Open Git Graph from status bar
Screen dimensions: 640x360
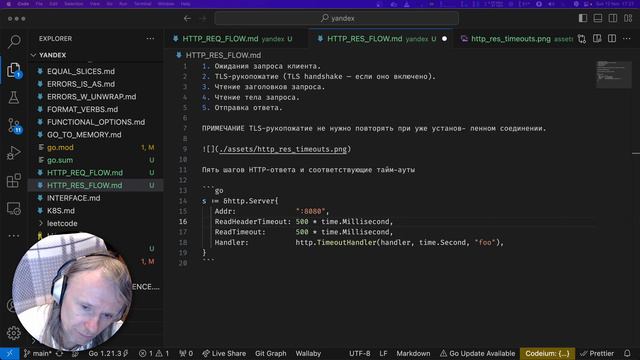270,353
